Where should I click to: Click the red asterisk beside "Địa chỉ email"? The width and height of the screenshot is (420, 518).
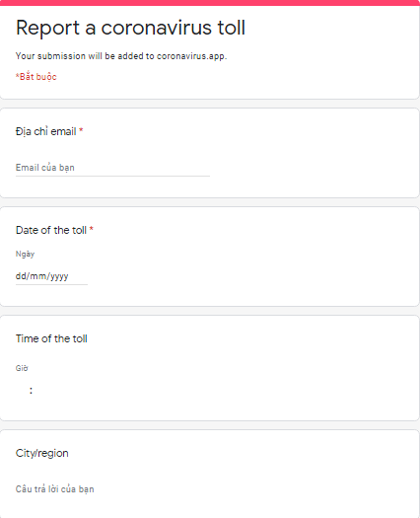tap(81, 130)
